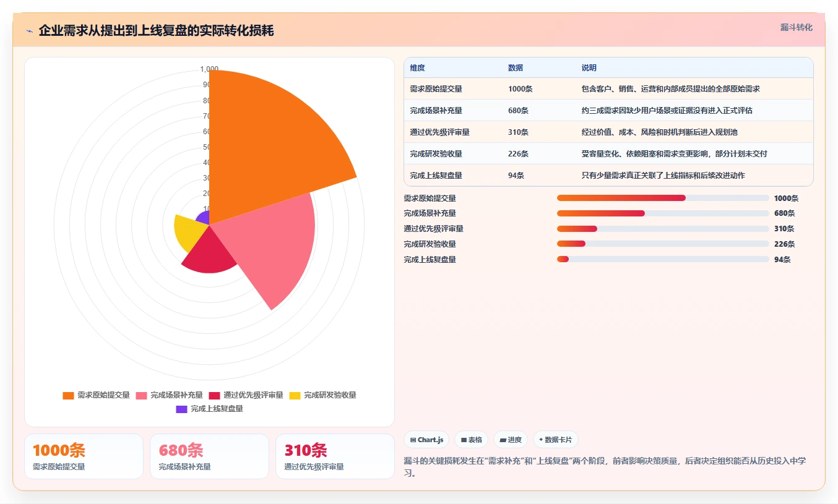Open the red 310条 stat card

[x=335, y=456]
